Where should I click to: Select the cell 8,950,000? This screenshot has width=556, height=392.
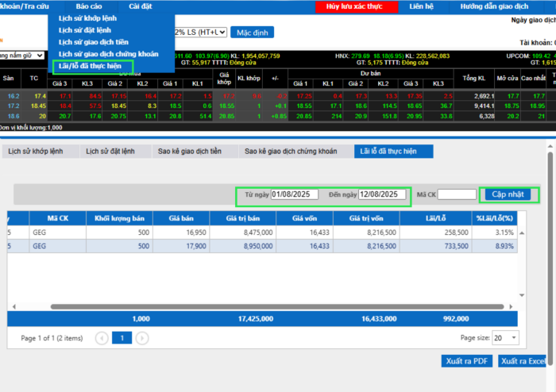pos(243,246)
